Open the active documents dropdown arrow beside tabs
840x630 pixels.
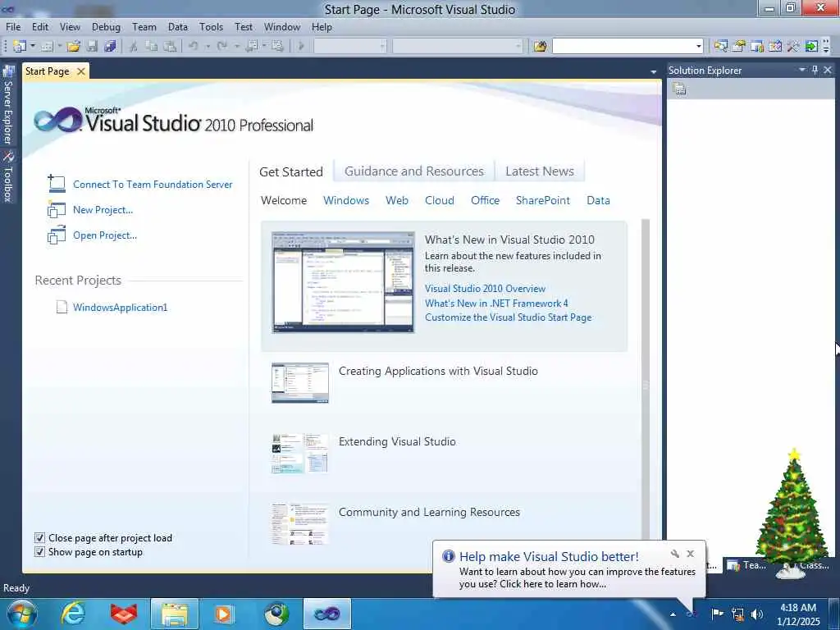[653, 71]
